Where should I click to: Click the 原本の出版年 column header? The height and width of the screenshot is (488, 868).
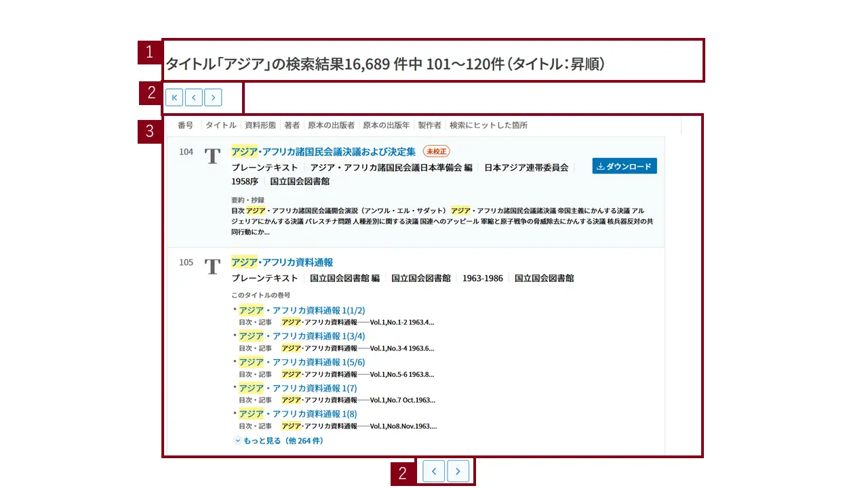tap(387, 125)
